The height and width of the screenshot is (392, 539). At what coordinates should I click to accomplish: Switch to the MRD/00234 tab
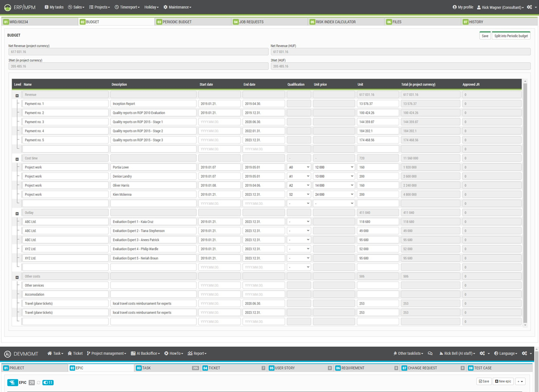[x=40, y=22]
